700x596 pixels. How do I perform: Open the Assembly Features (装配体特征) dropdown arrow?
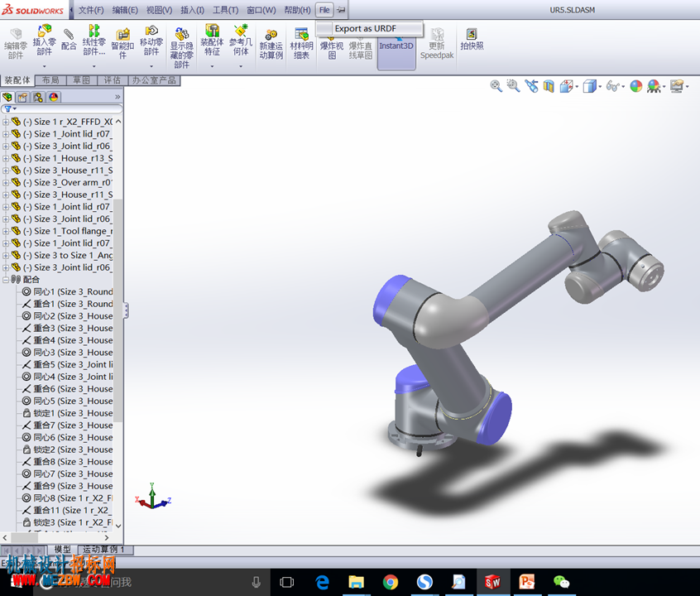tap(212, 66)
